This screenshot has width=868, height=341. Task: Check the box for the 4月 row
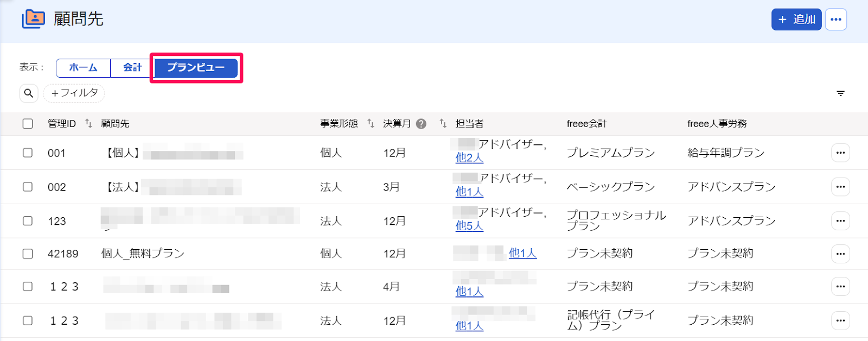tap(28, 286)
